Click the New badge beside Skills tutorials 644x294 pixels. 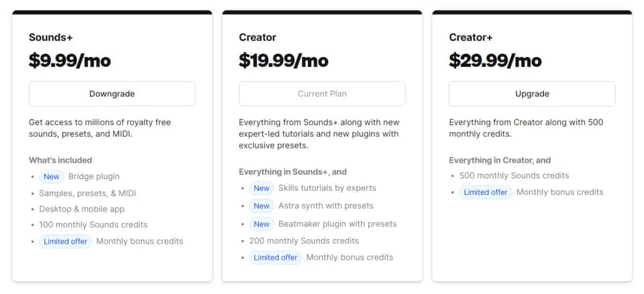pyautogui.click(x=261, y=188)
